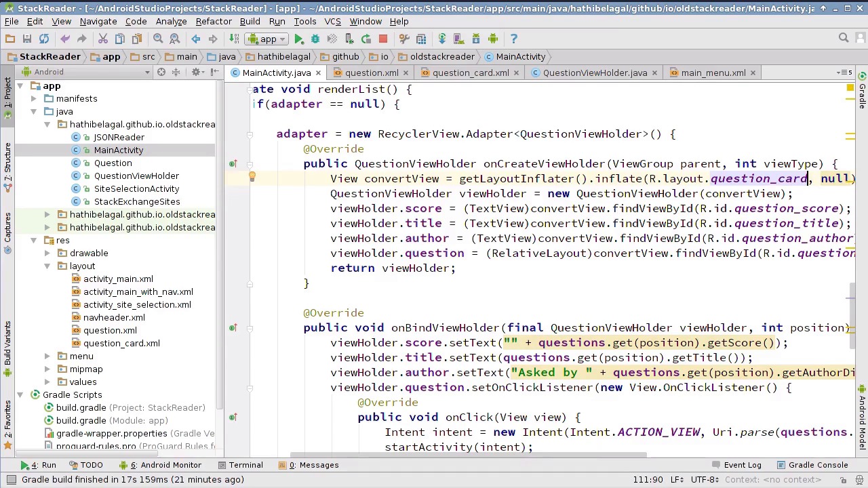Select question_card.xml in the project tree
Viewport: 868px width, 488px height.
[121, 343]
